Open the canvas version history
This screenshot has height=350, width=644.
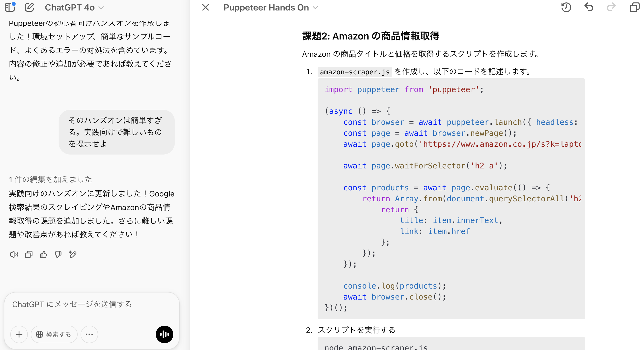[x=566, y=7]
